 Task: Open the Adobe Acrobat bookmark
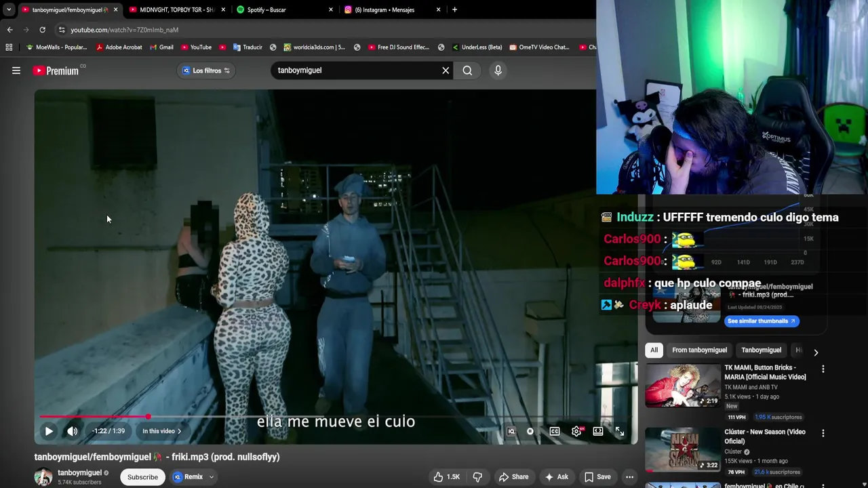[119, 47]
